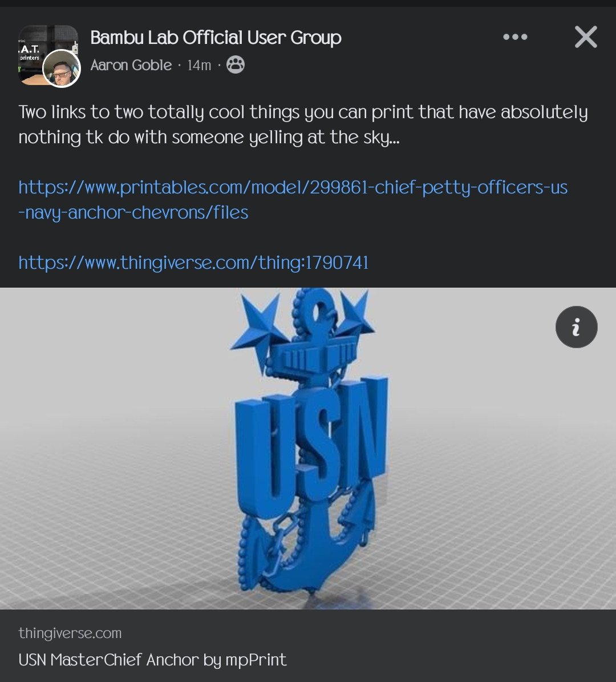Open the USN MasterChief Anchor by mpPrint title

[153, 660]
